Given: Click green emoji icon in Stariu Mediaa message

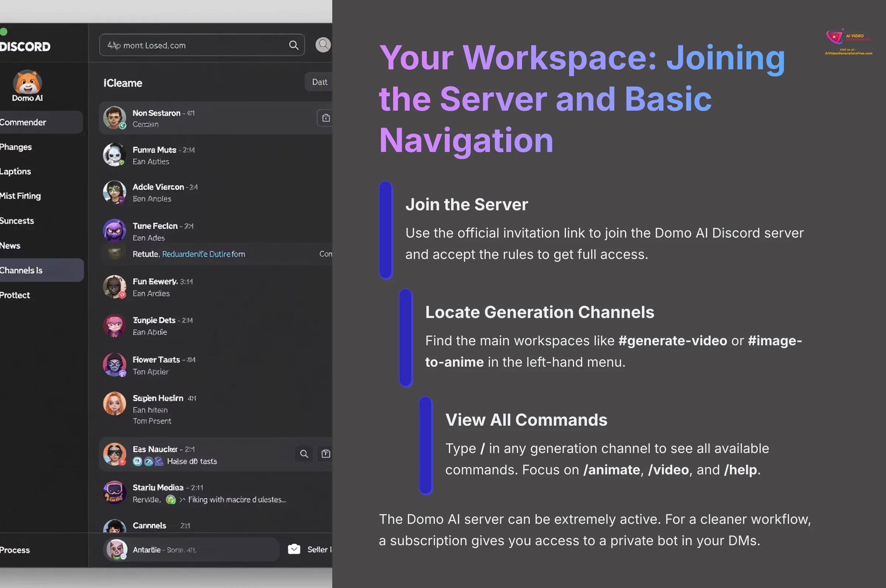Looking at the screenshot, I should pyautogui.click(x=171, y=499).
